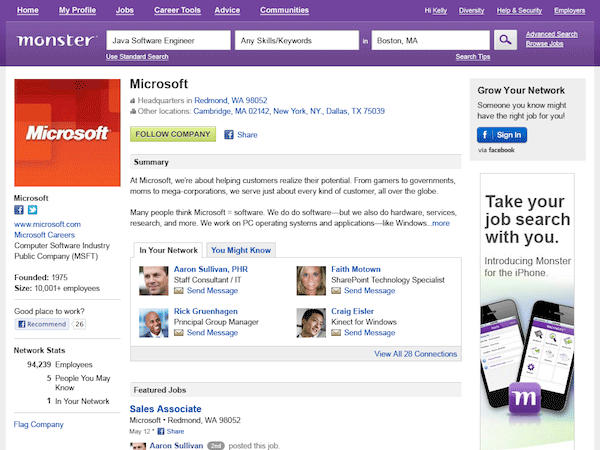Open the Sales Associate job title

click(165, 409)
